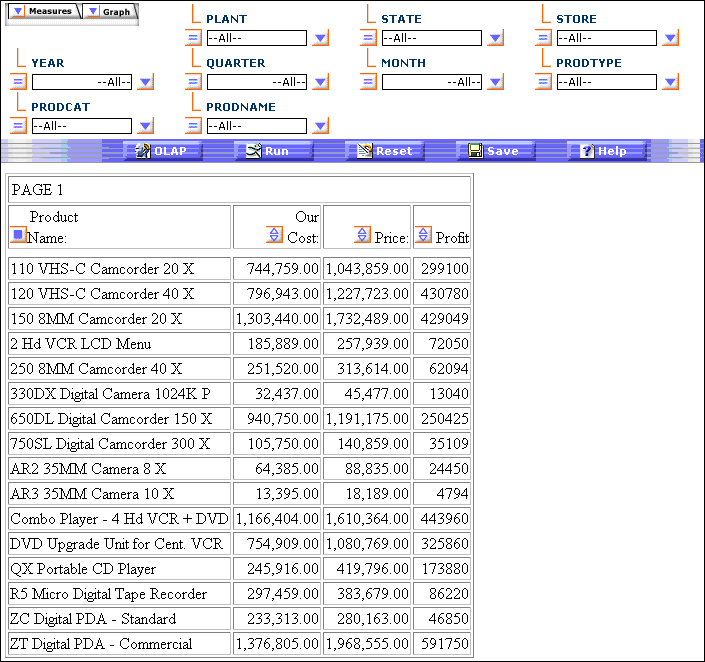Click the list icon left of PRODCAT field
This screenshot has height=662, width=705.
click(x=18, y=126)
